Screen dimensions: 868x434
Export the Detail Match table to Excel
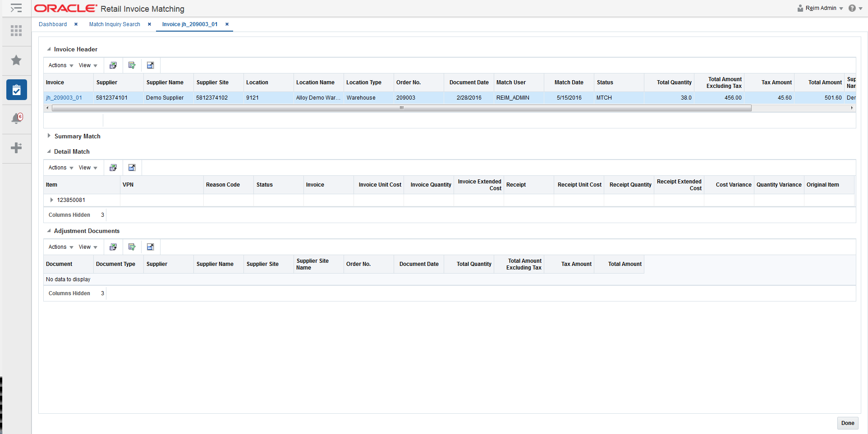[x=113, y=167]
